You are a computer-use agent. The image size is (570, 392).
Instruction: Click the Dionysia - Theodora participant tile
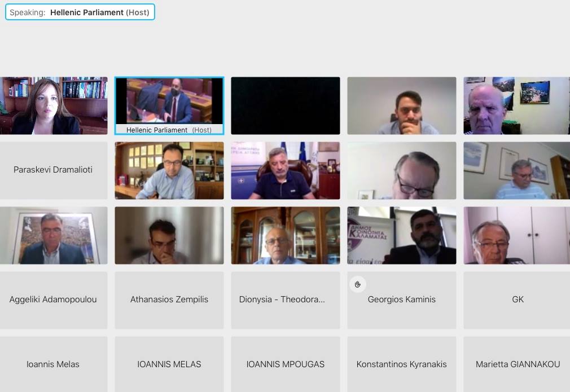pos(285,299)
